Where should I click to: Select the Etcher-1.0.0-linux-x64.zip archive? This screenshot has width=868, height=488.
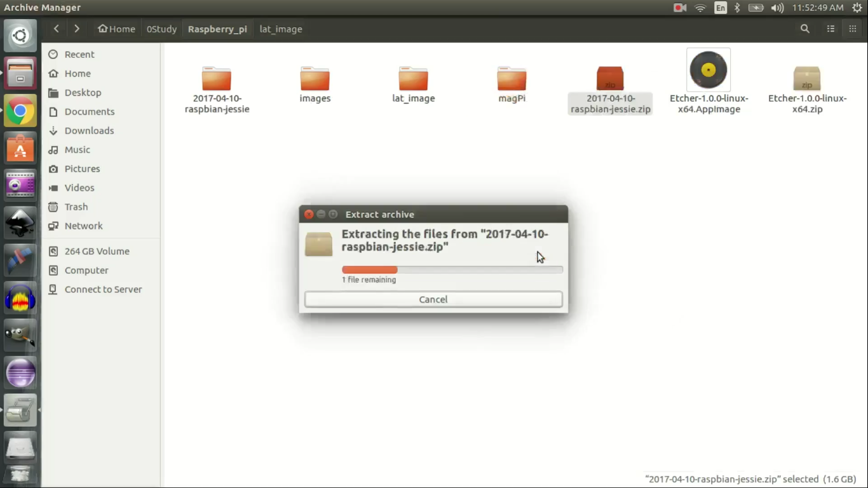pos(807,90)
